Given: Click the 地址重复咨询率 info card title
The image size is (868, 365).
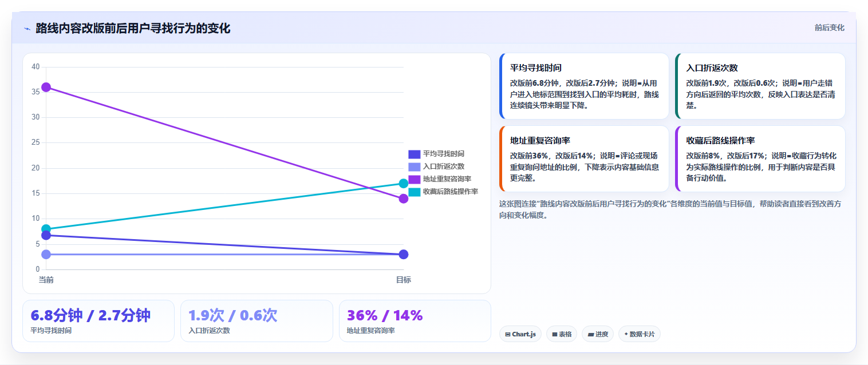Looking at the screenshot, I should pos(540,140).
